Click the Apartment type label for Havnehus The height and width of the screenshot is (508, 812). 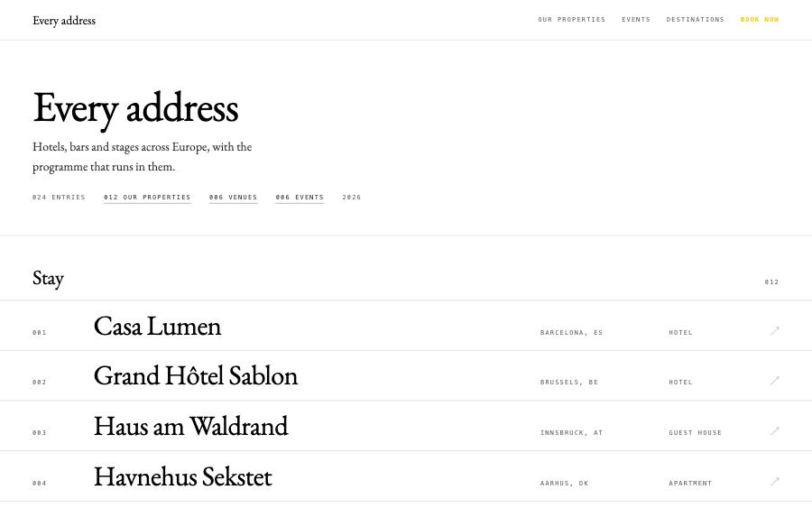[x=690, y=483]
